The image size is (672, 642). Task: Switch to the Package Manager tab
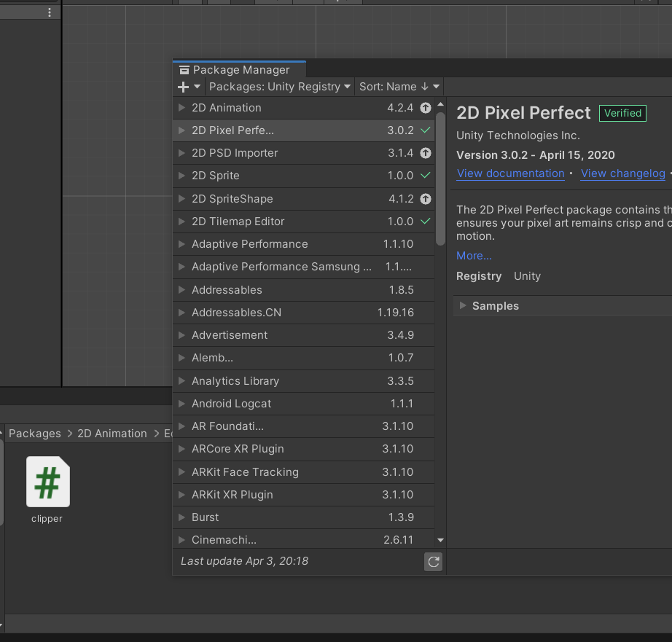pos(239,70)
